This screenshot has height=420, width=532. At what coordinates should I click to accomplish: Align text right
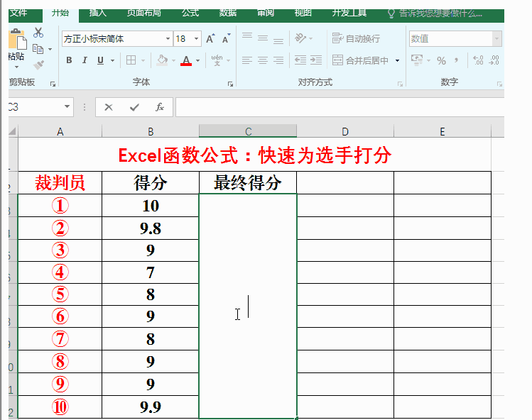point(278,60)
